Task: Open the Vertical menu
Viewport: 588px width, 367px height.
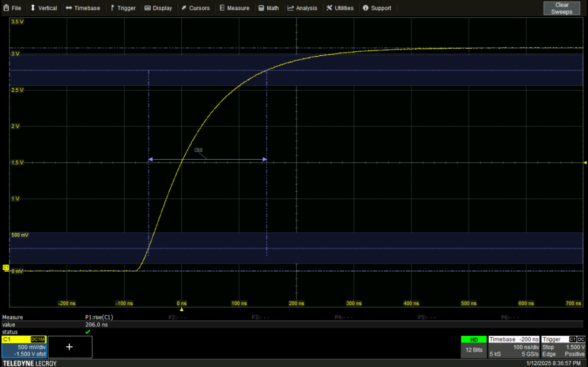Action: click(44, 8)
